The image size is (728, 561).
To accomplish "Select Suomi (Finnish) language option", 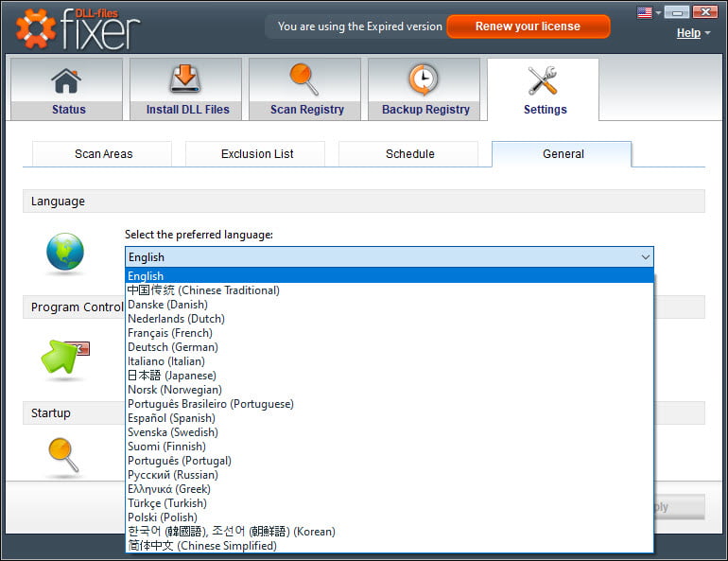I will tap(390, 446).
